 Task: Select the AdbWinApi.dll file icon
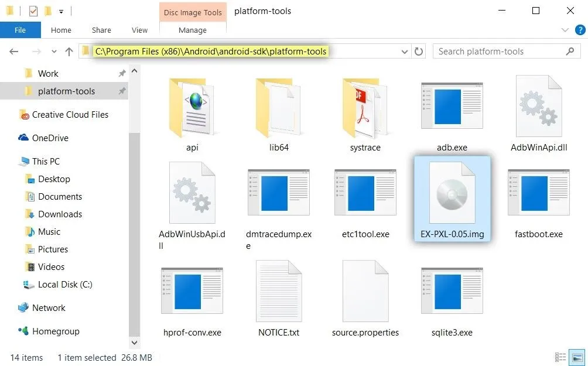[x=539, y=106]
